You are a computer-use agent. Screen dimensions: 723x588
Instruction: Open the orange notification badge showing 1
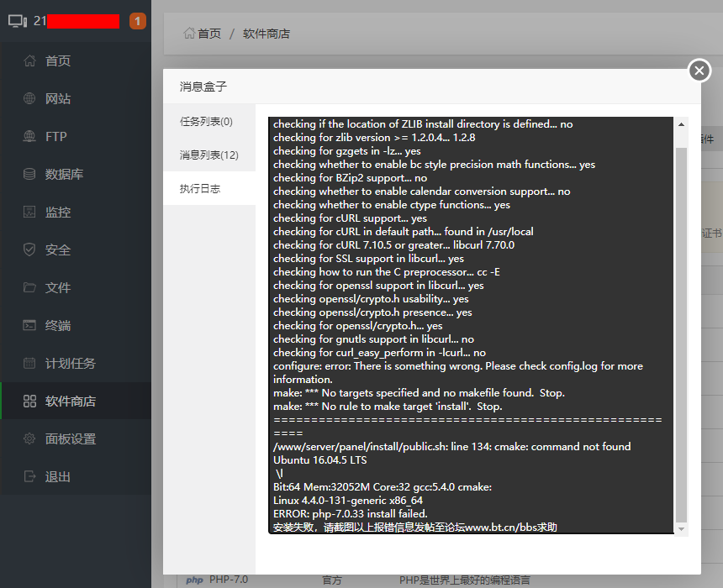[x=137, y=21]
